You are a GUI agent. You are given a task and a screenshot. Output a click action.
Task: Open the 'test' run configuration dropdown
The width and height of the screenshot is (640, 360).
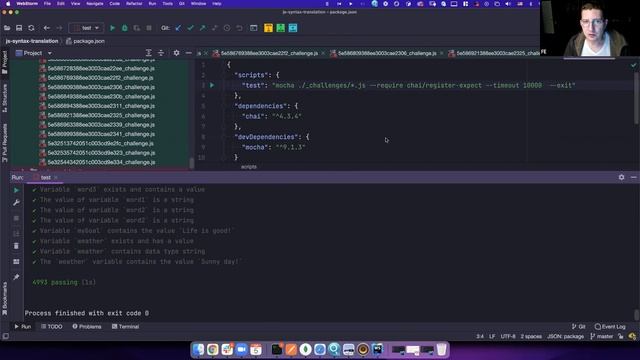pyautogui.click(x=86, y=28)
